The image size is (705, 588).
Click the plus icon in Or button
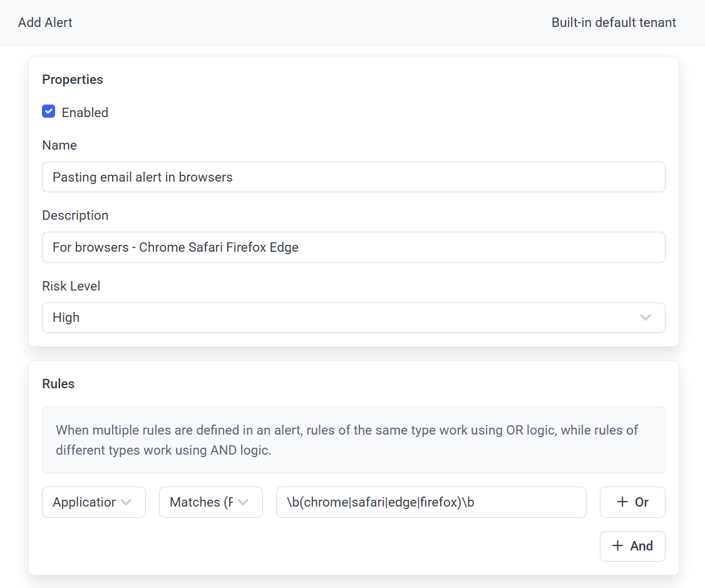(622, 502)
